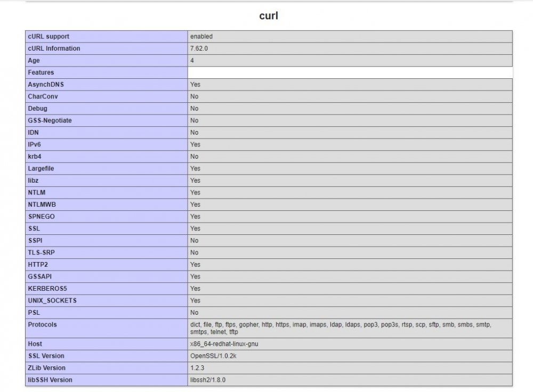Select the Largefile feature label
Screen dimensions: 533x392
point(41,168)
